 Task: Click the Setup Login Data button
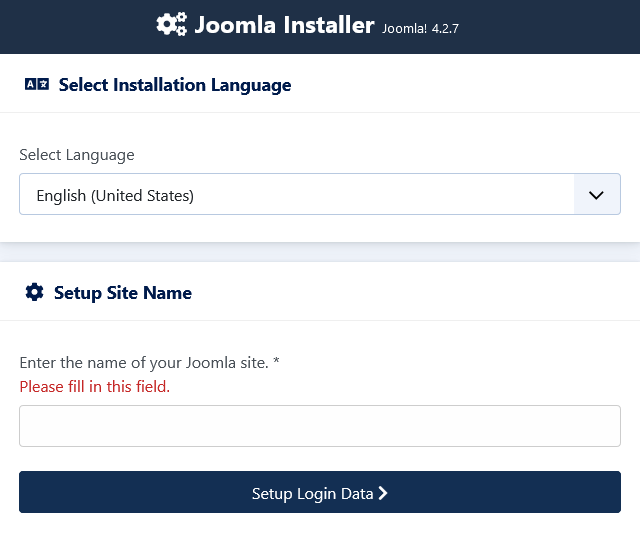point(320,492)
